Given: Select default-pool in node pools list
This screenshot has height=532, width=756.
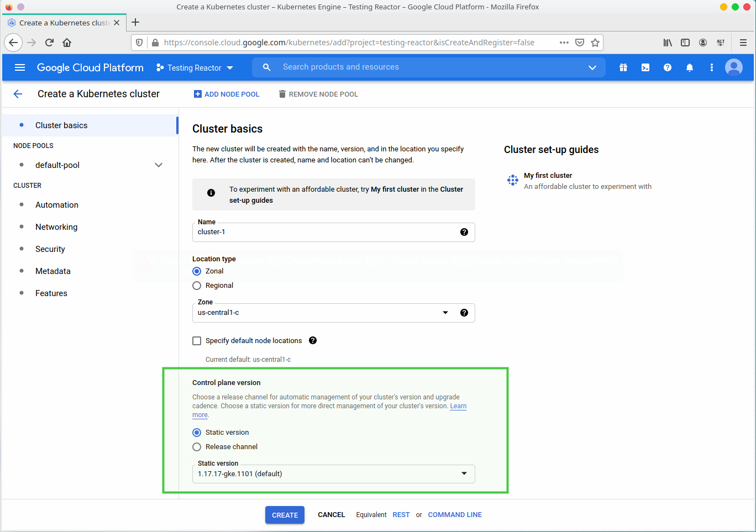Looking at the screenshot, I should (x=57, y=165).
